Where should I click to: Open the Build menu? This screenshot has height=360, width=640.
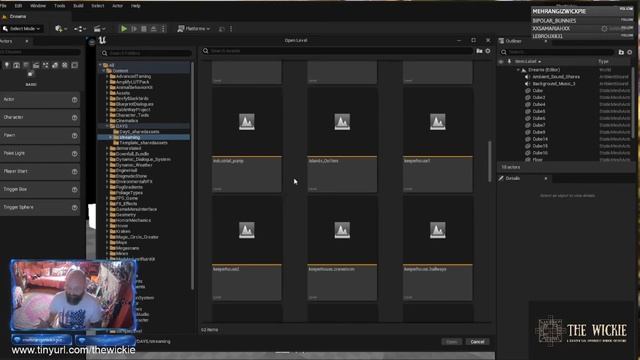78,6
